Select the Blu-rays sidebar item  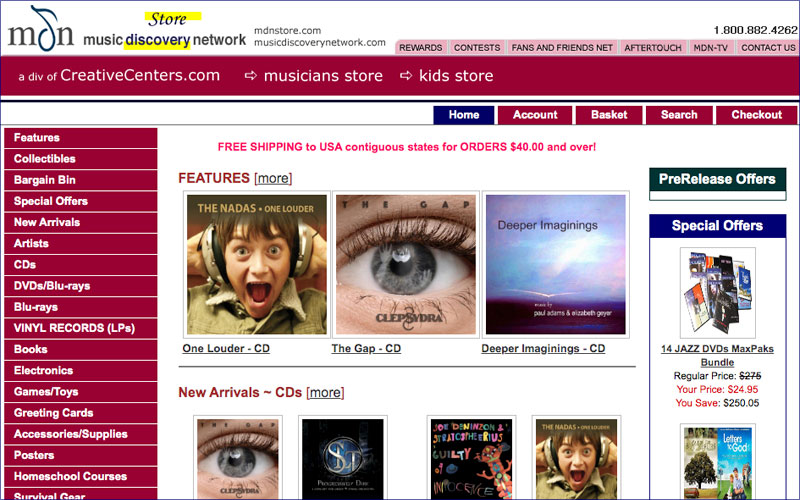[x=81, y=307]
